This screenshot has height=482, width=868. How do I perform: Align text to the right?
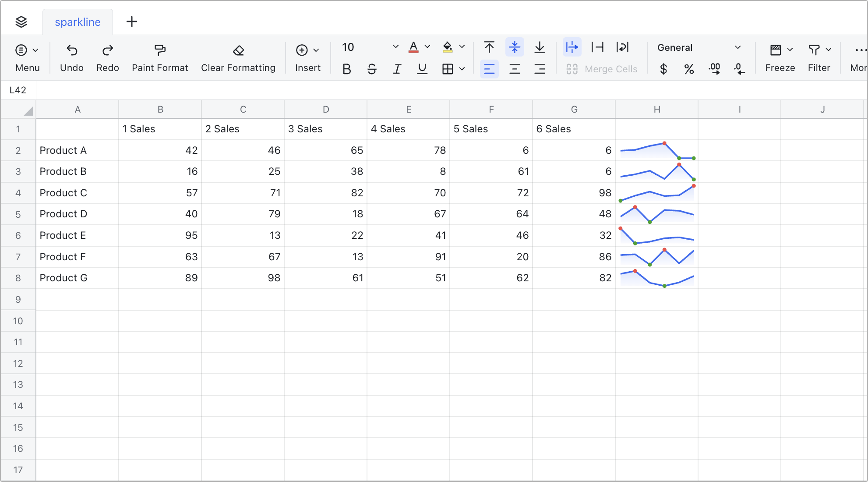pos(540,69)
